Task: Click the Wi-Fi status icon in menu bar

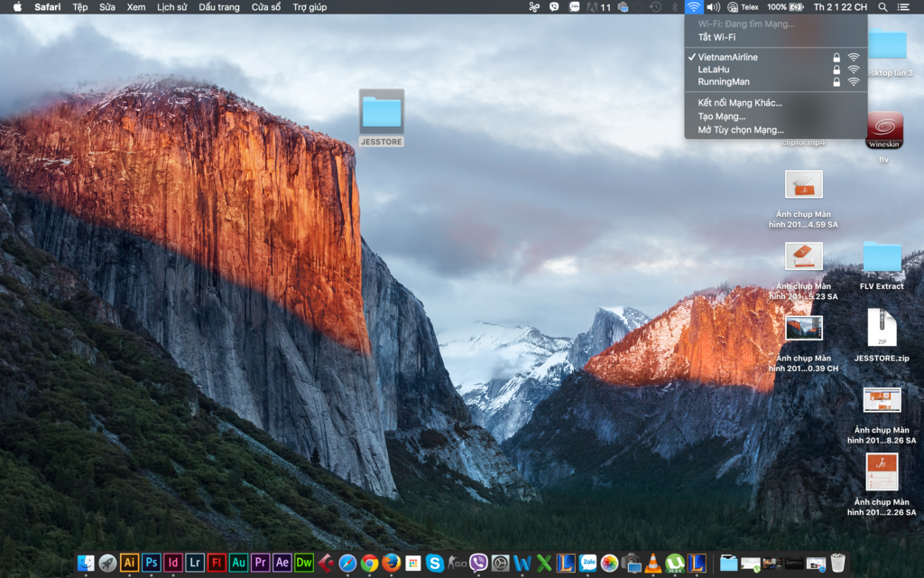Action: click(693, 7)
